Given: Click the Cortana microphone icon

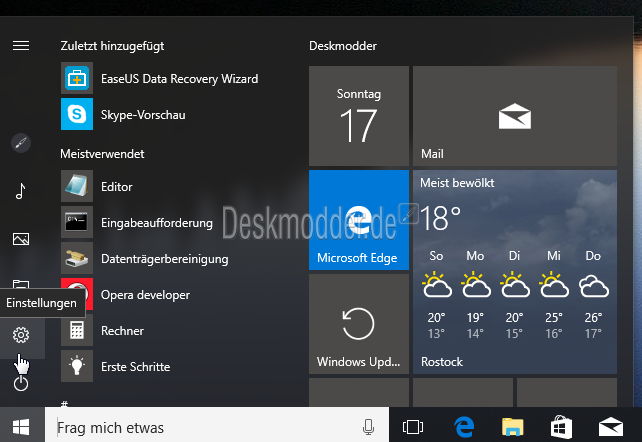Looking at the screenshot, I should click(x=368, y=427).
